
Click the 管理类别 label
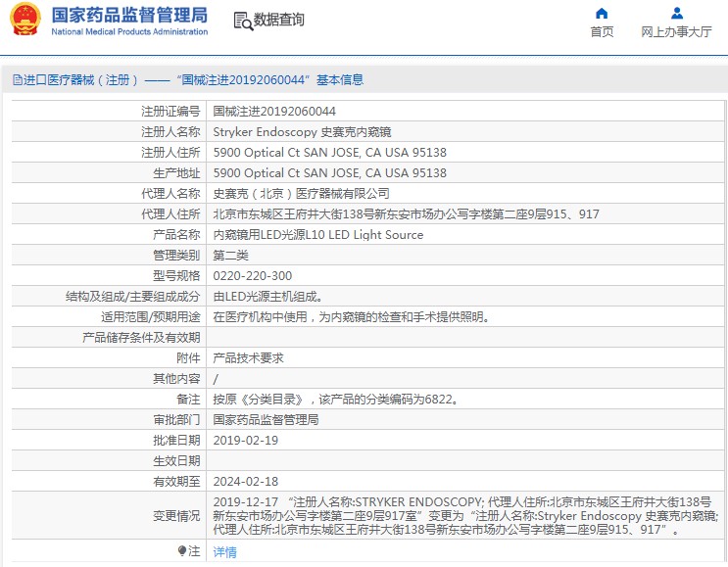tap(176, 256)
